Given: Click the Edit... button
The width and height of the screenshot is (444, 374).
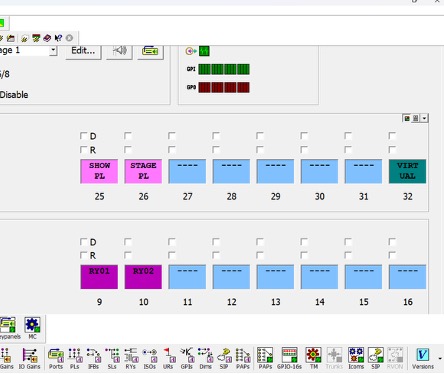Looking at the screenshot, I should point(83,51).
